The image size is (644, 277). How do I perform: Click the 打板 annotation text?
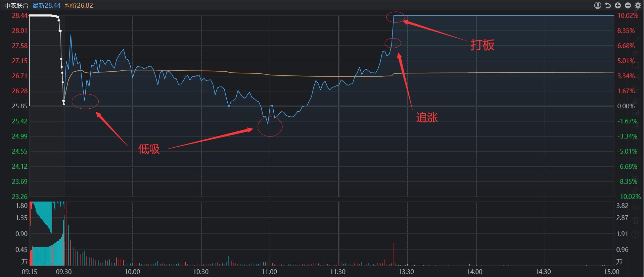pos(483,45)
